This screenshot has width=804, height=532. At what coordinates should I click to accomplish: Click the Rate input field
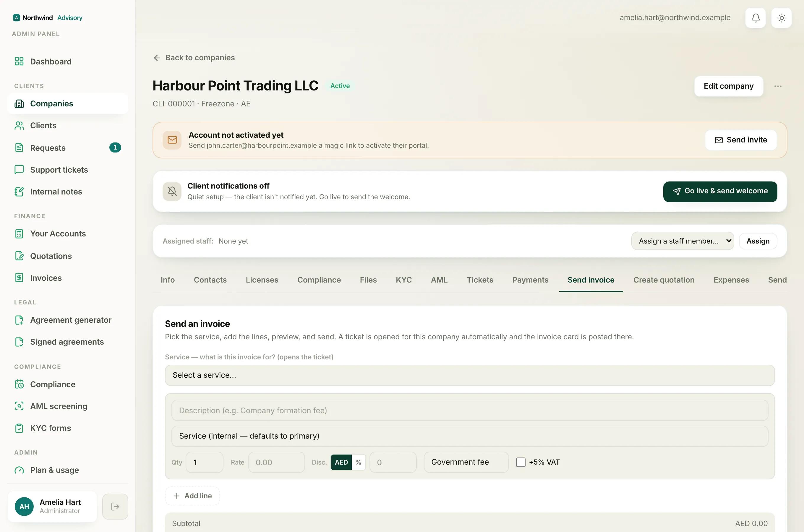pos(276,462)
